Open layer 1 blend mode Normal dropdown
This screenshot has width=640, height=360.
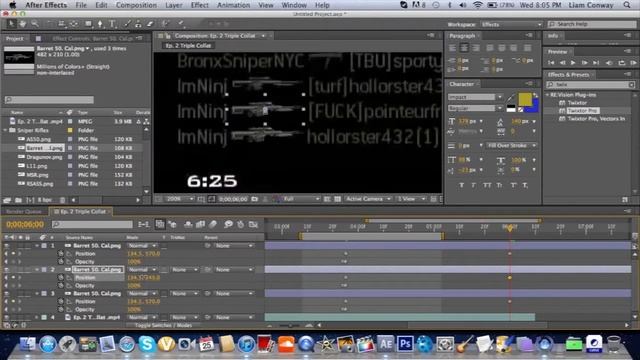pos(142,246)
